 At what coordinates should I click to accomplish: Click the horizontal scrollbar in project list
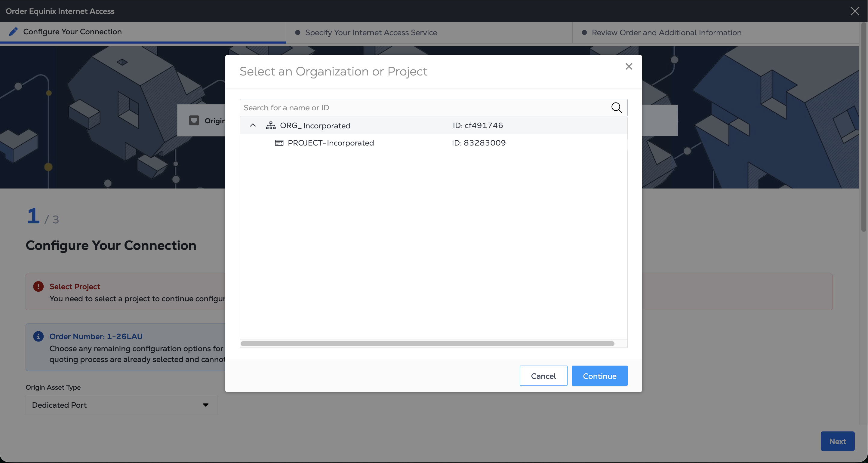pyautogui.click(x=427, y=343)
